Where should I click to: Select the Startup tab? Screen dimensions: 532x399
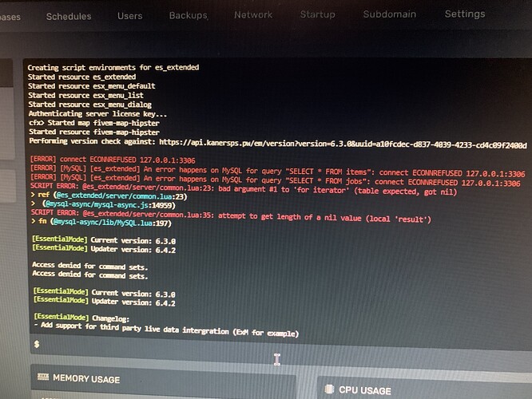(318, 14)
